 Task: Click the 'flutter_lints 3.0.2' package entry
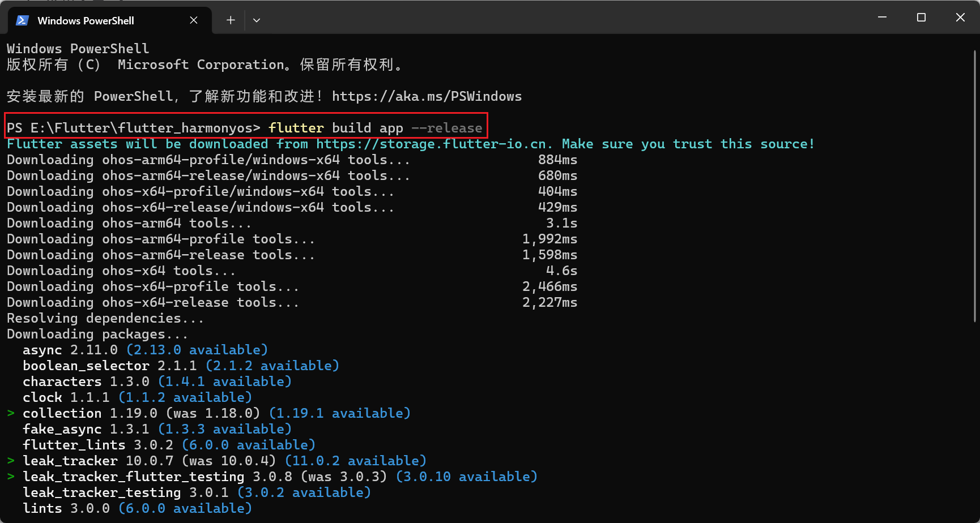point(98,445)
